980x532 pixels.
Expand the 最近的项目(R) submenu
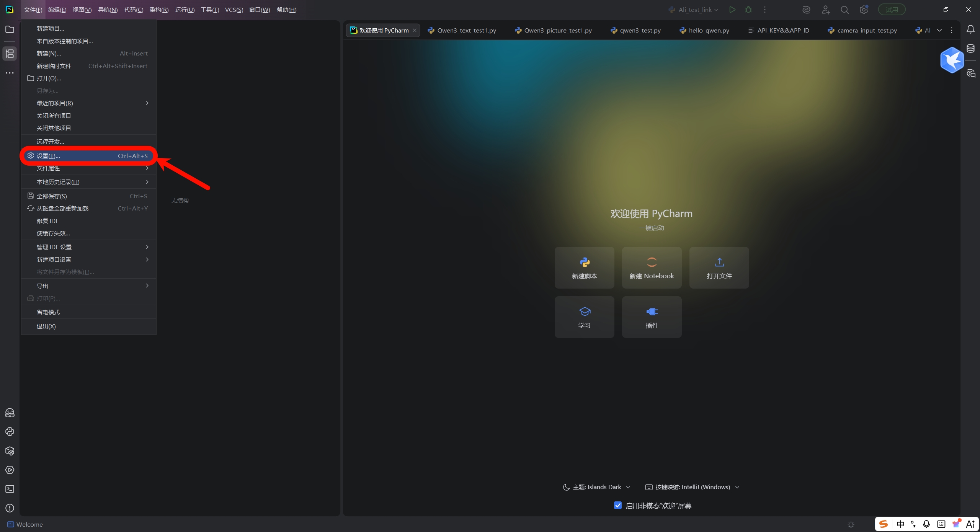tap(89, 103)
